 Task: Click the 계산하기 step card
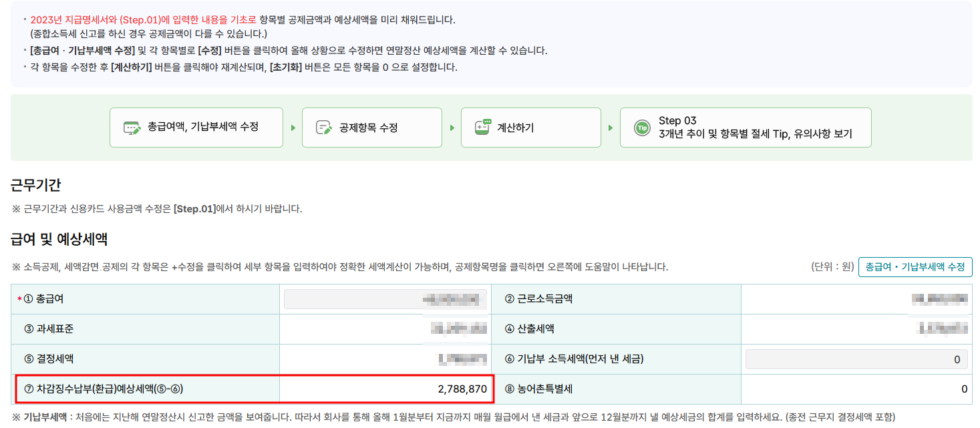[x=531, y=127]
